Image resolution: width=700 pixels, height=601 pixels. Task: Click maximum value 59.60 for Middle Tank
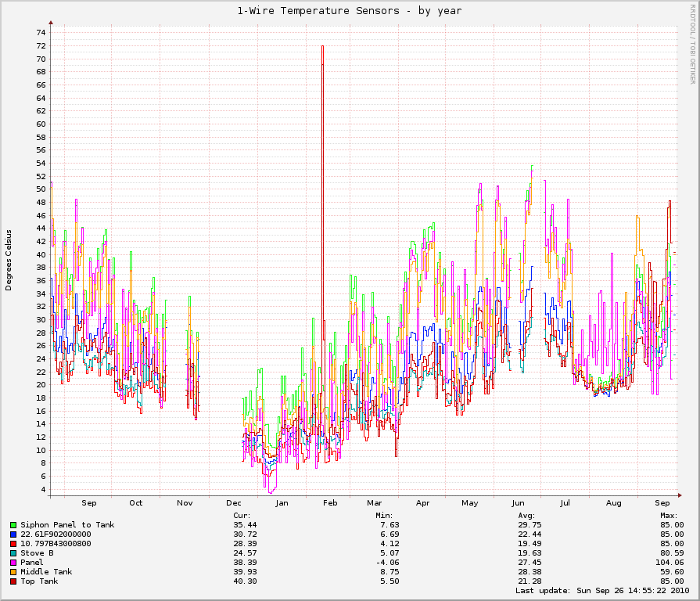673,572
